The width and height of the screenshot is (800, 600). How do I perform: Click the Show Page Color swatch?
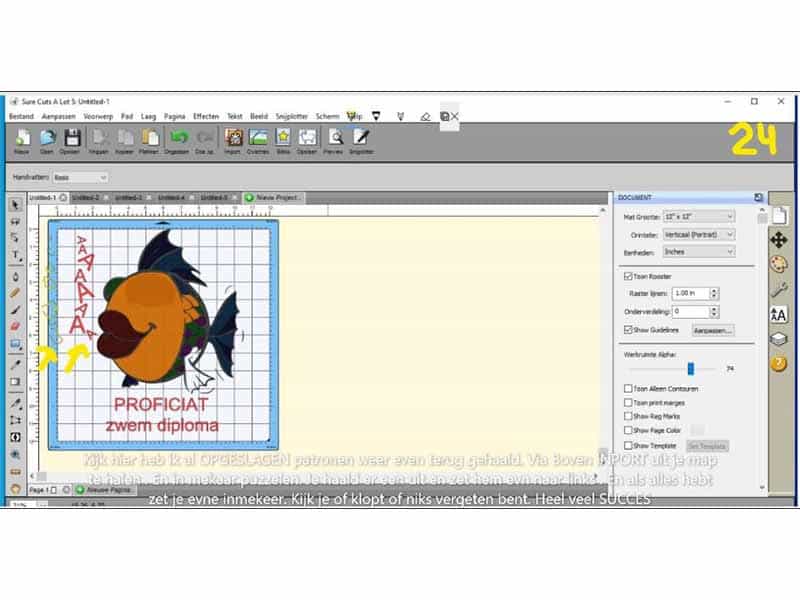pyautogui.click(x=697, y=430)
